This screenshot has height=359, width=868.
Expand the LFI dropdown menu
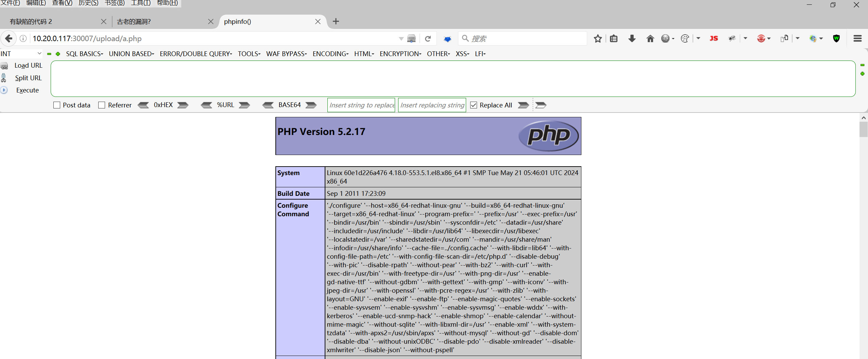click(480, 54)
